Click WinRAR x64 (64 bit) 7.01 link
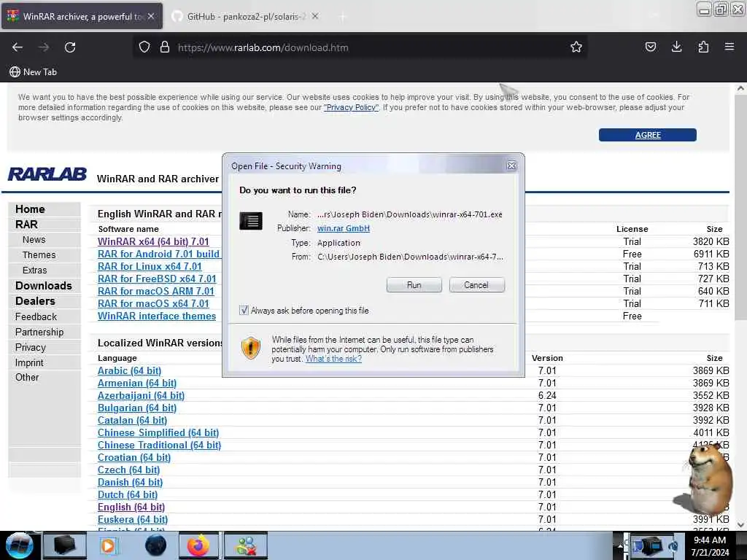This screenshot has height=560, width=747. pyautogui.click(x=153, y=241)
